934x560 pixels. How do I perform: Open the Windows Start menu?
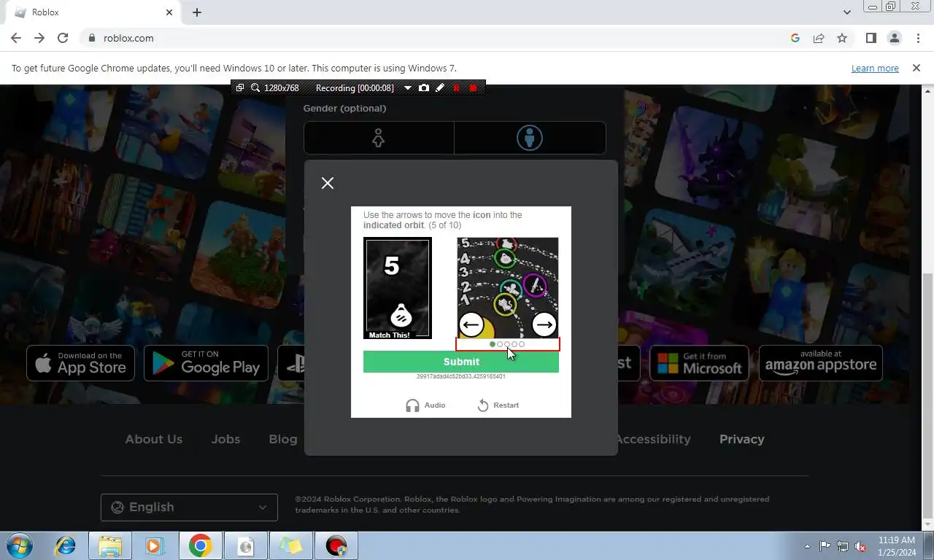(x=18, y=545)
